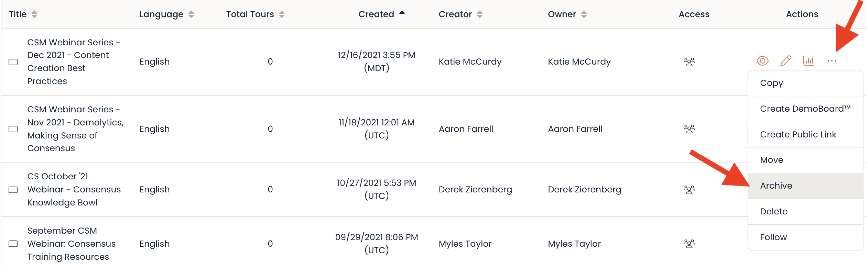Click the eye preview icon for Katie McCurdy's demo
Image resolution: width=868 pixels, height=268 pixels.
coord(762,61)
